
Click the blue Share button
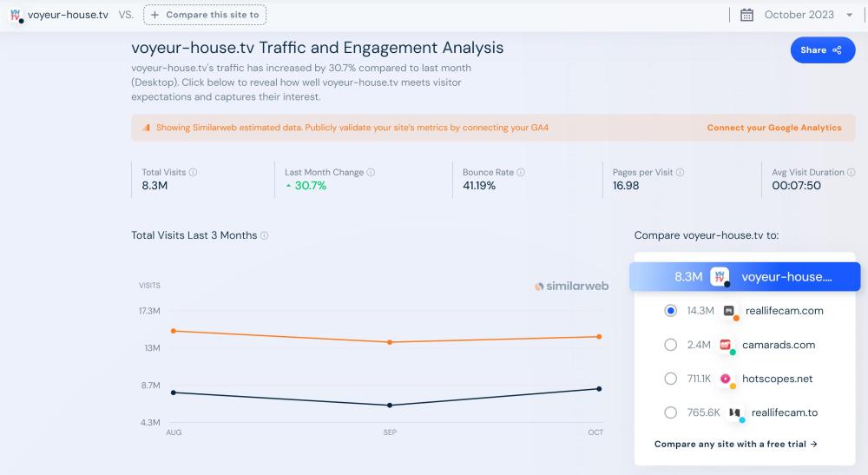click(x=822, y=50)
